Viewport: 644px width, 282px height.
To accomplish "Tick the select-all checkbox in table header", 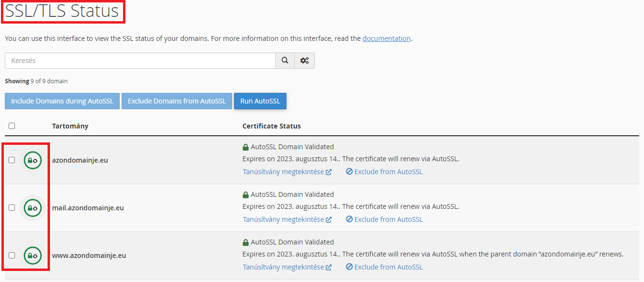I will point(12,126).
